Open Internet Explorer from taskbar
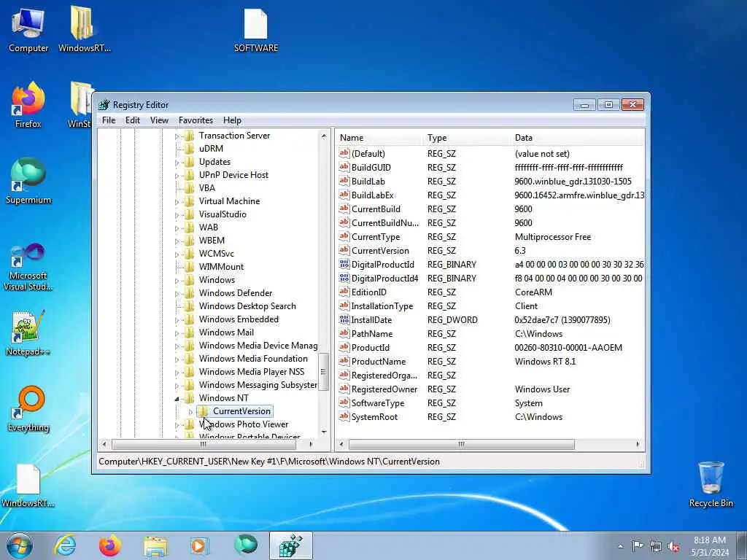 (65, 545)
